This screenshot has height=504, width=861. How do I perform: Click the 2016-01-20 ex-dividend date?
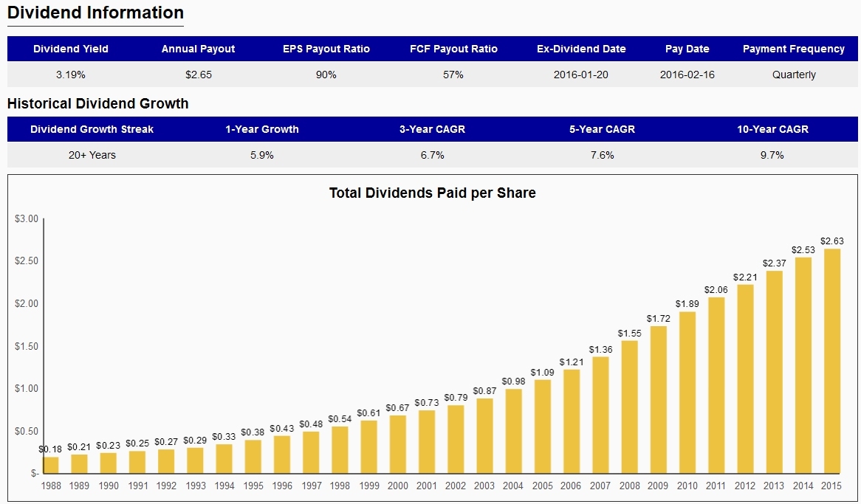(x=581, y=75)
